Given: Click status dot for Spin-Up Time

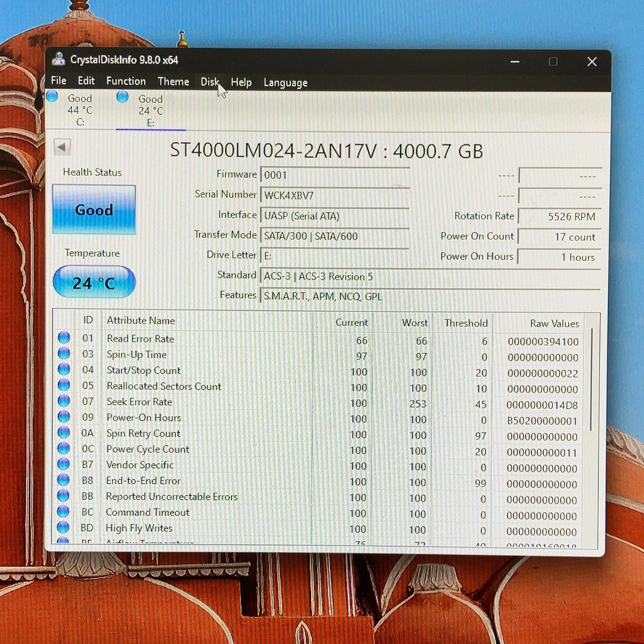Looking at the screenshot, I should [x=64, y=353].
